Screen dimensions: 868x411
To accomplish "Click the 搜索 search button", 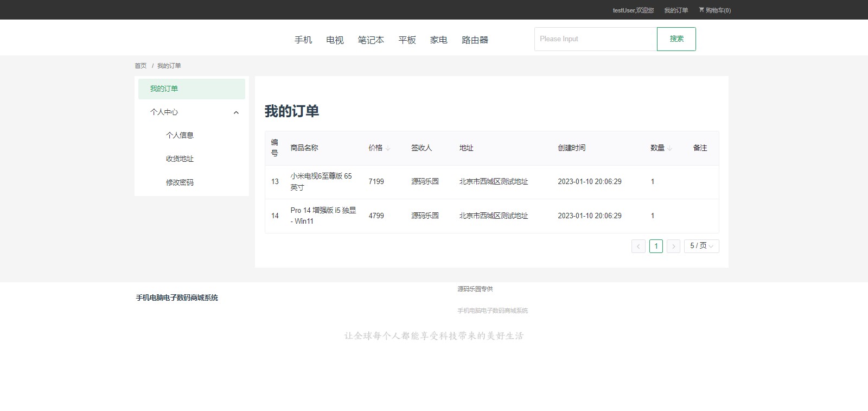I will [676, 39].
